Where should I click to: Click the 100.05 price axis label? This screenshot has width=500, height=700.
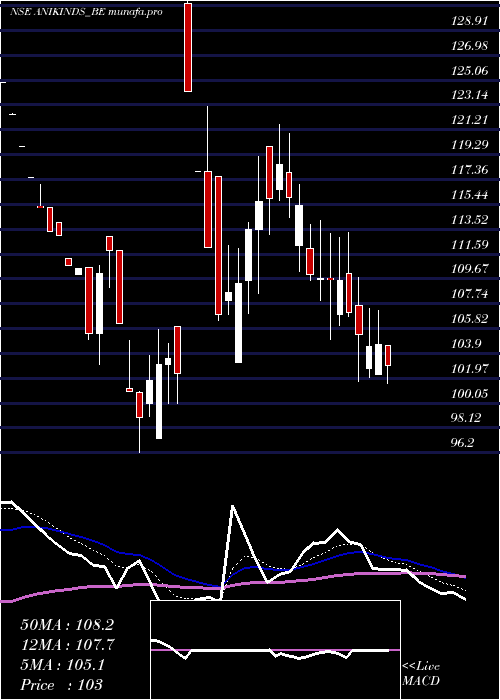pos(468,394)
